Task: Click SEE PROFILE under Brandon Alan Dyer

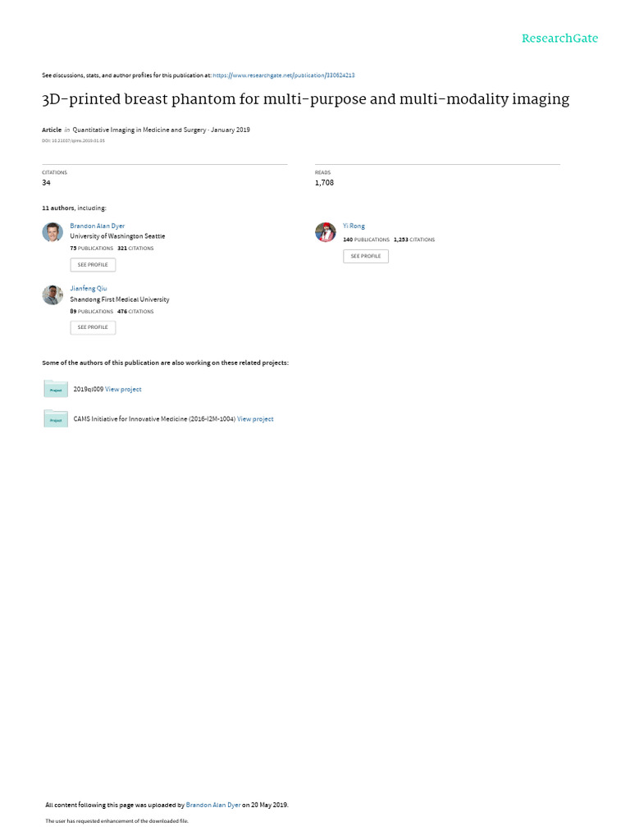Action: [x=93, y=265]
